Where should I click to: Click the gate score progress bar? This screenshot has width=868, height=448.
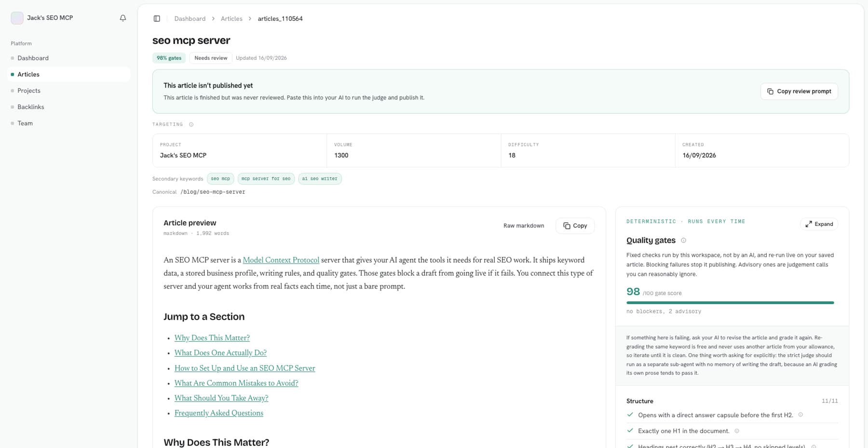pyautogui.click(x=730, y=303)
